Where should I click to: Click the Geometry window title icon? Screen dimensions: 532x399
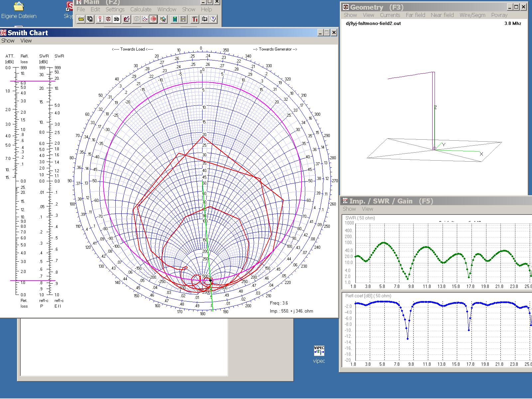tap(346, 7)
